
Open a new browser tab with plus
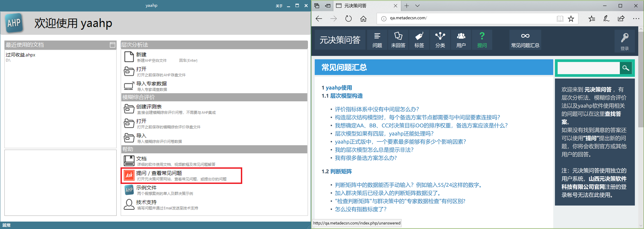click(407, 6)
